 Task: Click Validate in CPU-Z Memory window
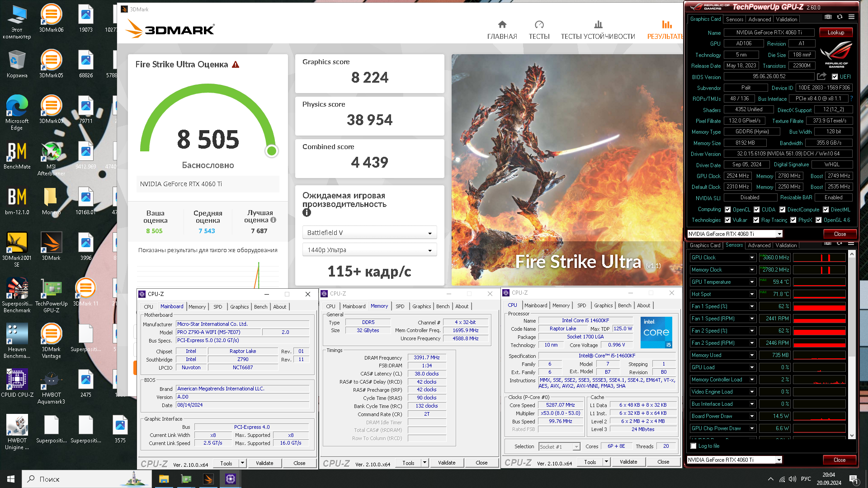coord(447,463)
